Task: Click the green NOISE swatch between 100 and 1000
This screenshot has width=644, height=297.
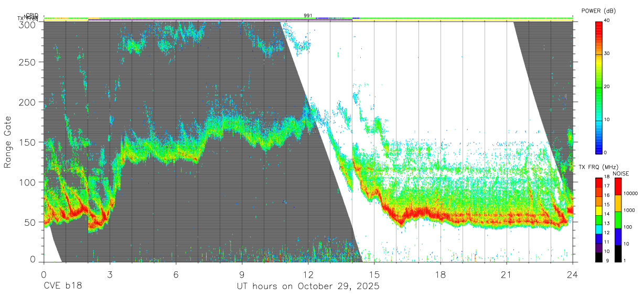Action: coord(618,219)
